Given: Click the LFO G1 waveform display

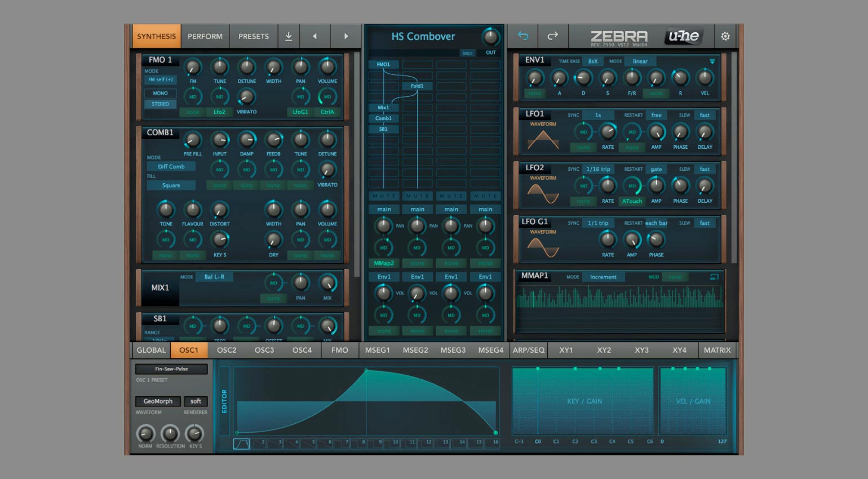Looking at the screenshot, I should (x=543, y=248).
